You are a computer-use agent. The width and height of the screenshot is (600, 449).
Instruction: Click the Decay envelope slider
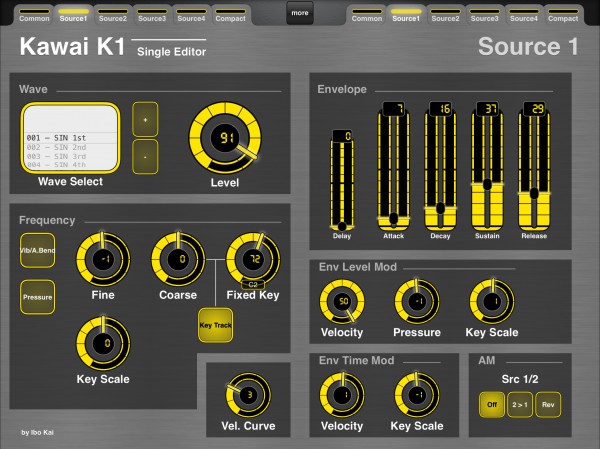tap(440, 171)
